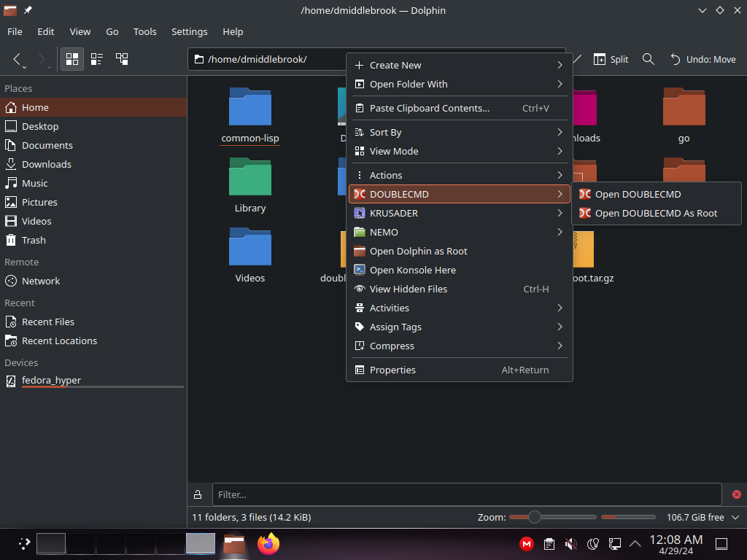Open the application launcher in taskbar
Screen dimensions: 747x560
coord(24,544)
